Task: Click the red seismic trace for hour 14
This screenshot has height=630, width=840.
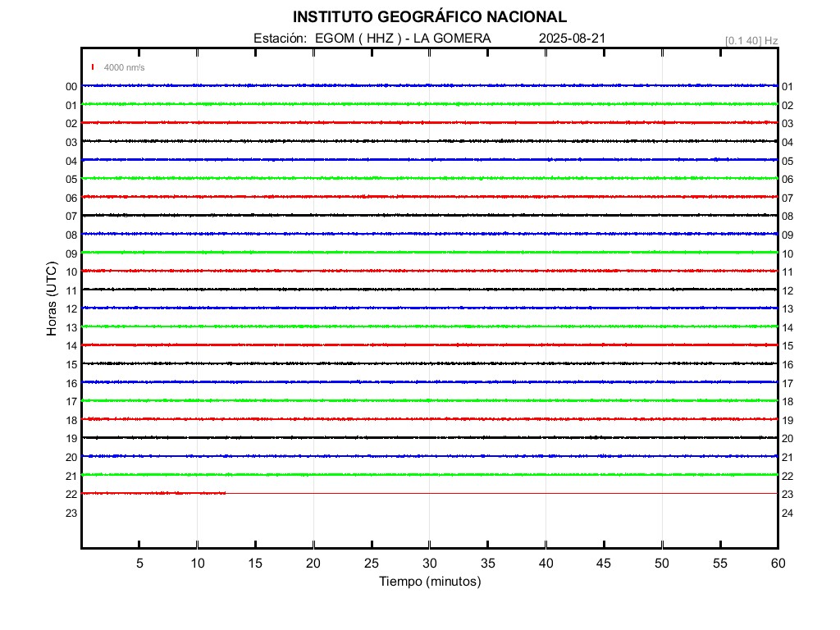Action: [430, 345]
